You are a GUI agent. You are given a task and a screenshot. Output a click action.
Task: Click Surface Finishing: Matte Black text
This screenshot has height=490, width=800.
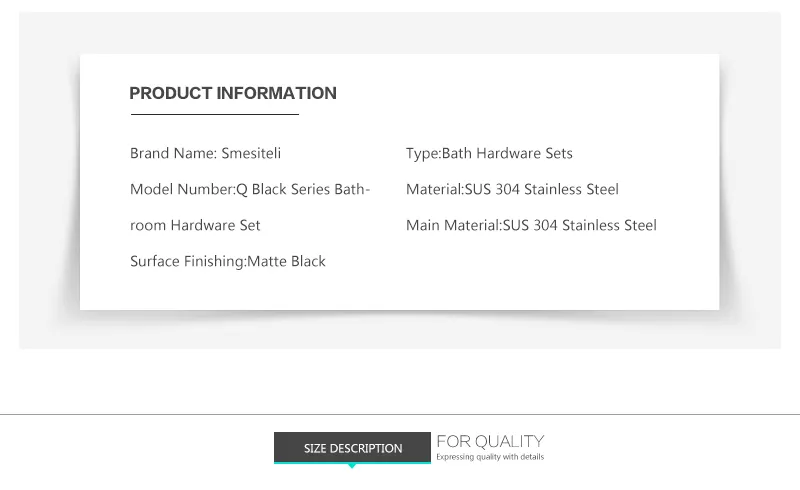click(228, 261)
